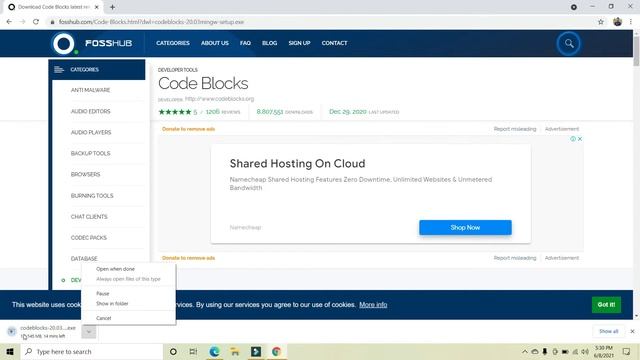
Task: Show hidden system tray icons
Action: (524, 351)
